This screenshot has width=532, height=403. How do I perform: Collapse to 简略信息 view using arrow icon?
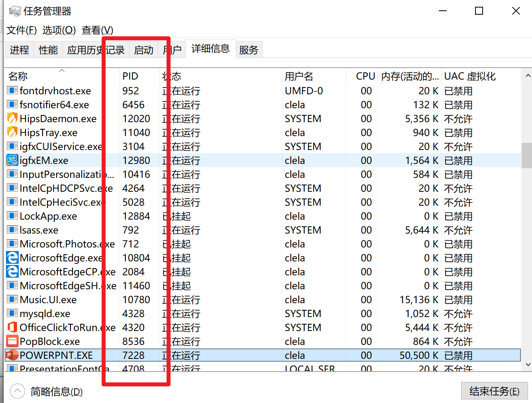tap(18, 391)
